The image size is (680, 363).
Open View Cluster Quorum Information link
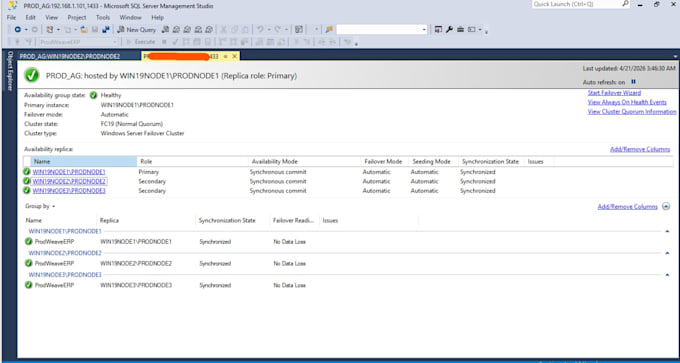click(x=632, y=112)
